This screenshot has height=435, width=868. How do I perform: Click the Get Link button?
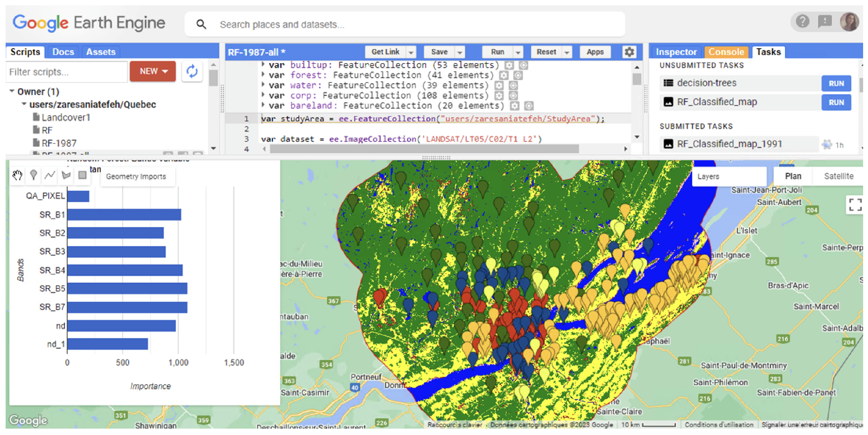(x=385, y=52)
